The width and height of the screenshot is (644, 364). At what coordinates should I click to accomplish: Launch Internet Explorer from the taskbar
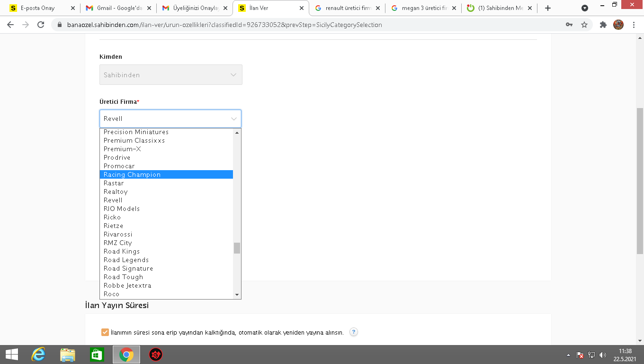pos(38,355)
